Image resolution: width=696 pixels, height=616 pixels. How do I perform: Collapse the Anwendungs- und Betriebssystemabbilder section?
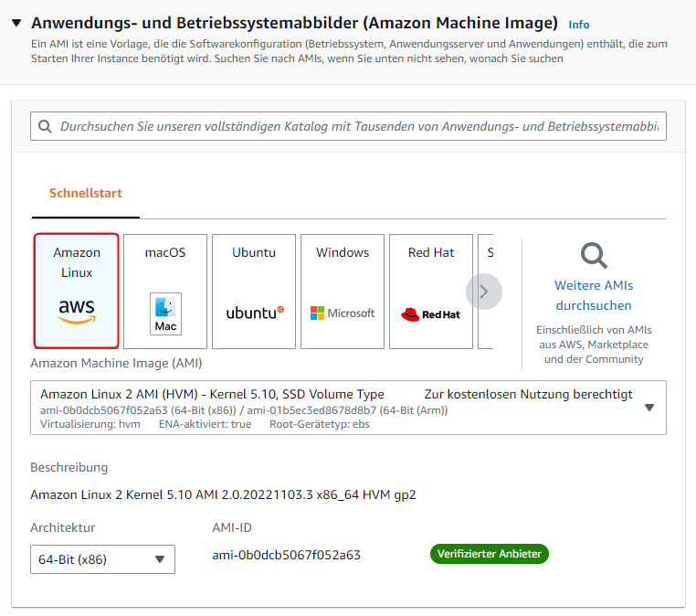[x=16, y=23]
